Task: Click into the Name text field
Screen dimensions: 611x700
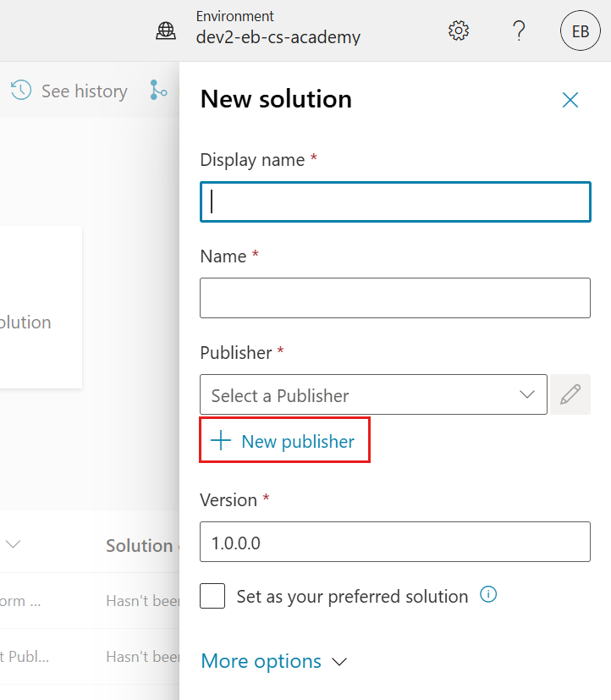Action: 395,298
